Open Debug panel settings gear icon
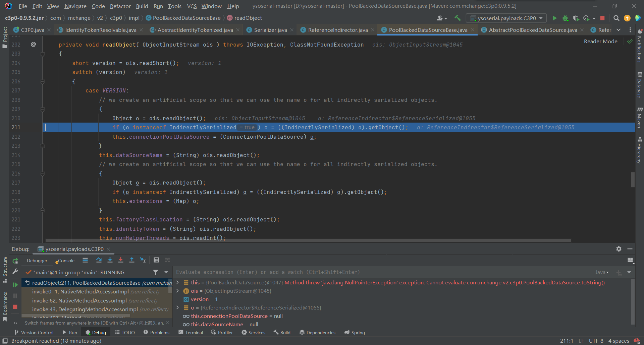 click(x=619, y=249)
